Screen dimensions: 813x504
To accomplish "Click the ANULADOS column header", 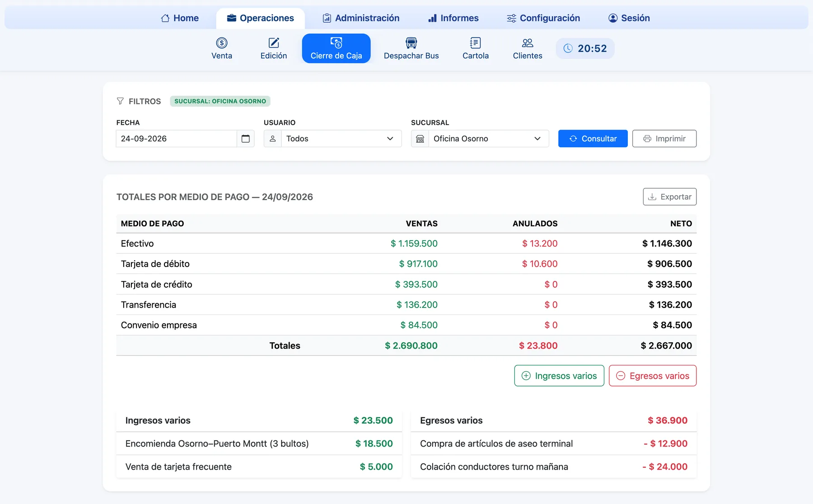I will 535,224.
